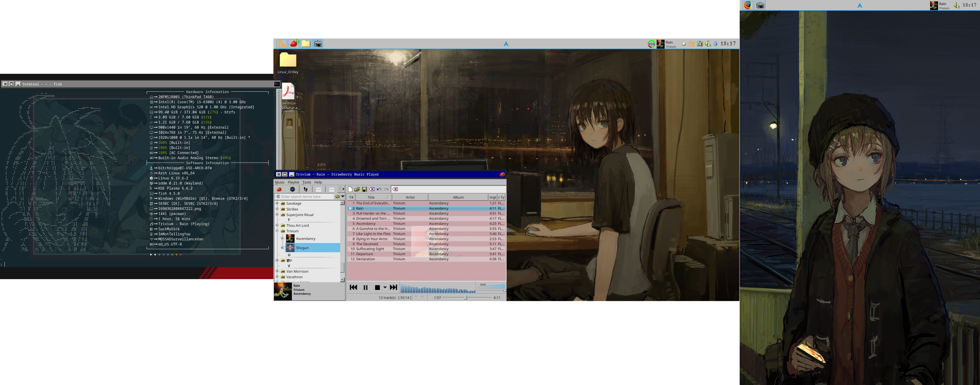Image resolution: width=980 pixels, height=385 pixels.
Task: Click the Strawberry context view icon
Action: 279,189
